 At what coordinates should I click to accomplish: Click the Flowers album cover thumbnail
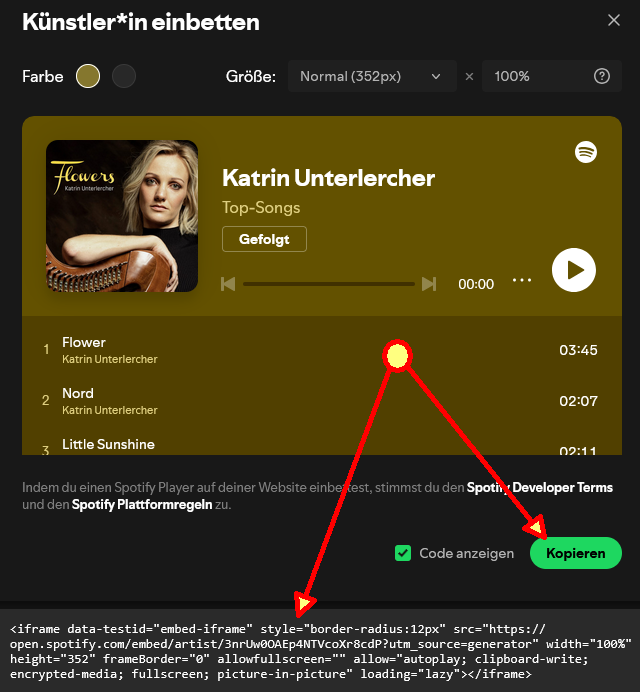tap(122, 216)
